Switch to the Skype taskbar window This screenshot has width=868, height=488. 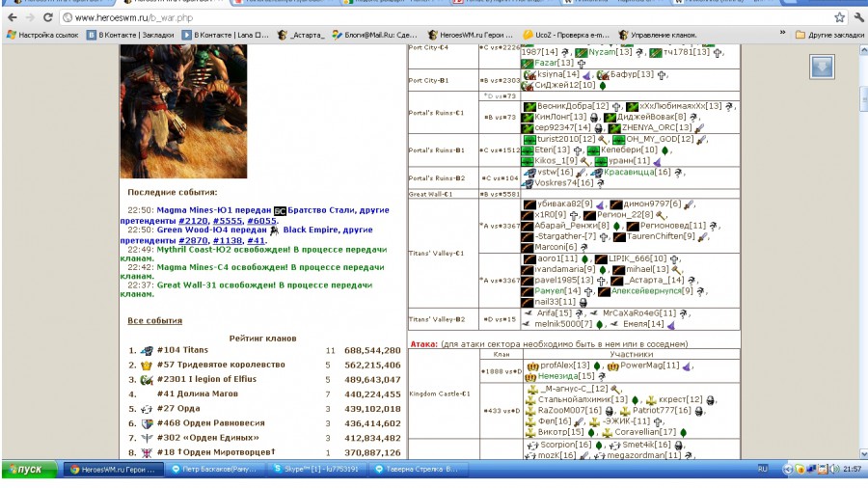coord(317,469)
